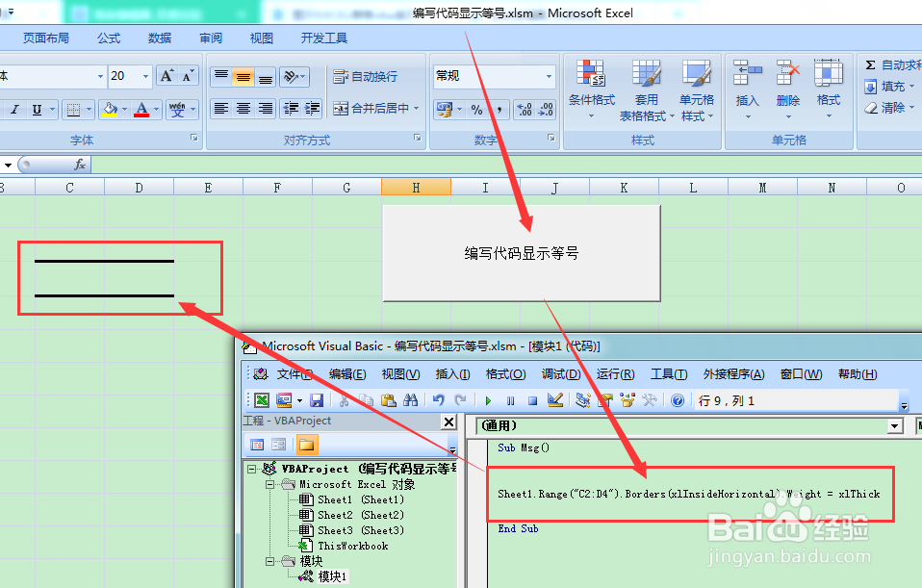The image size is (922, 588).
Task: Toggle folders in the project explorer
Action: 306,445
